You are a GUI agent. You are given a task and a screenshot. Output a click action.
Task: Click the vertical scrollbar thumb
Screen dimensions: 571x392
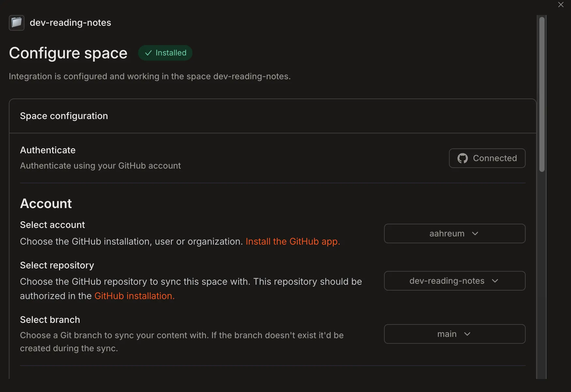pyautogui.click(x=542, y=94)
